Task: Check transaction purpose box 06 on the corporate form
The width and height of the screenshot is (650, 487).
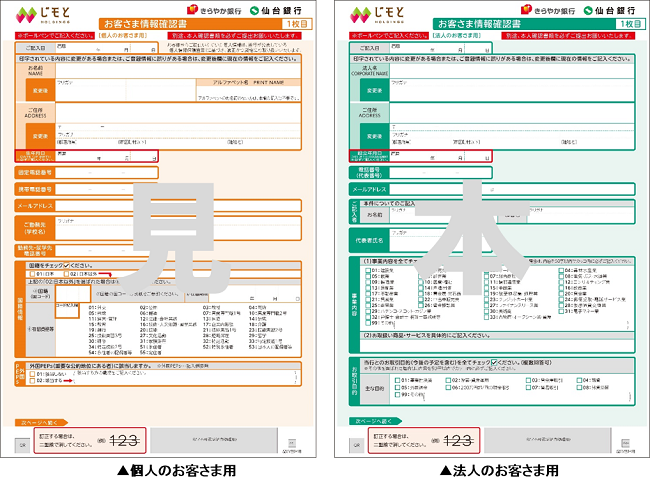Action: [x=448, y=388]
